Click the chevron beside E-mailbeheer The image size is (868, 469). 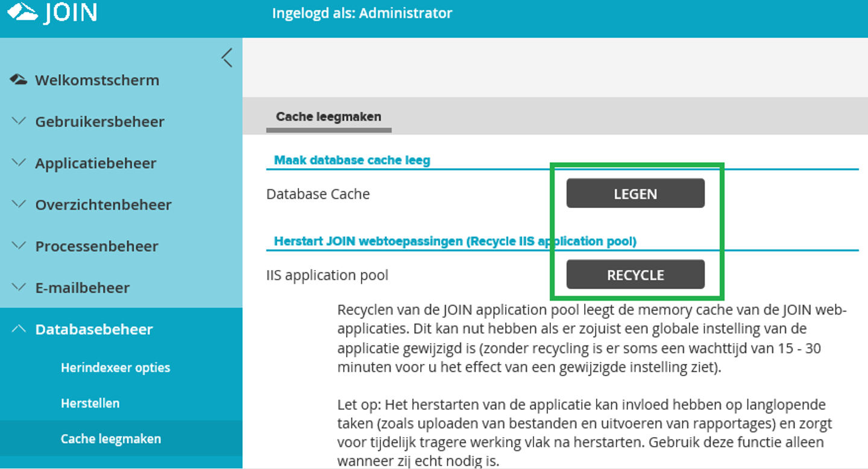17,288
